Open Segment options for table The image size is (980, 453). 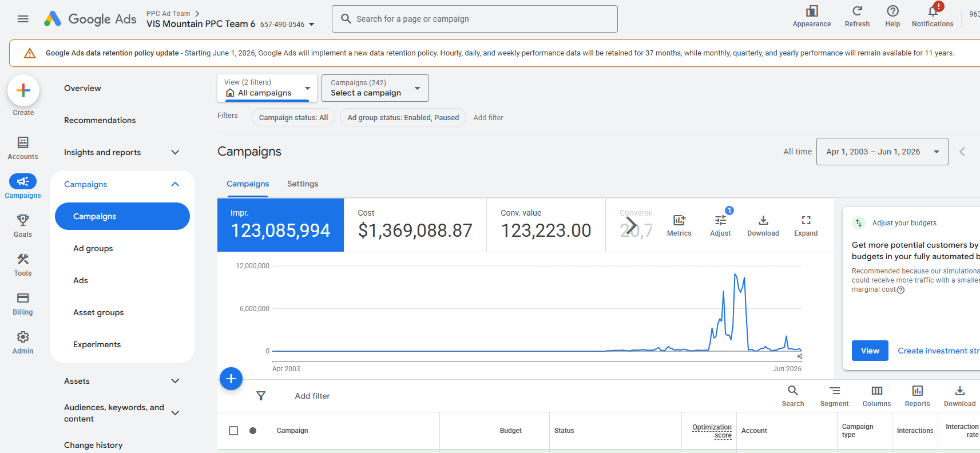[x=834, y=396]
